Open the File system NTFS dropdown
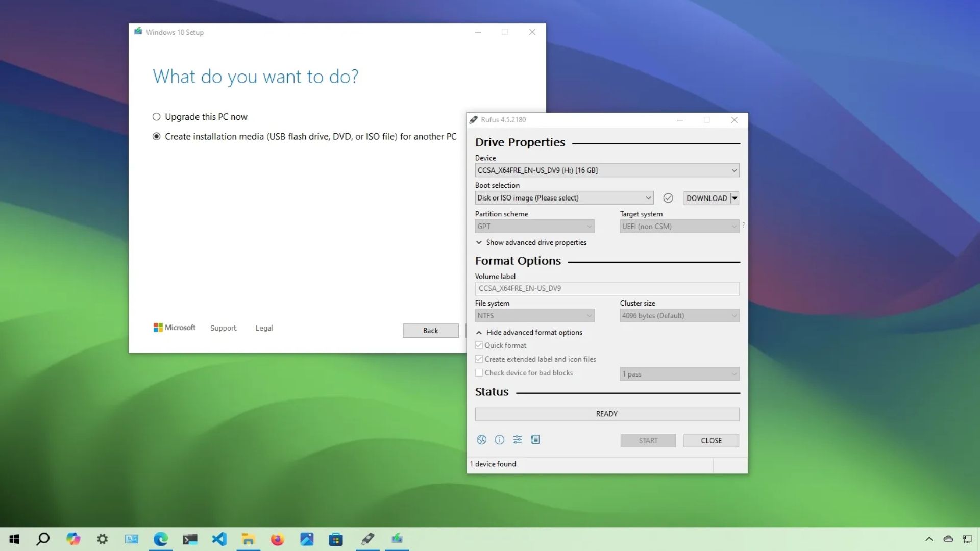The image size is (980, 551). [x=534, y=316]
